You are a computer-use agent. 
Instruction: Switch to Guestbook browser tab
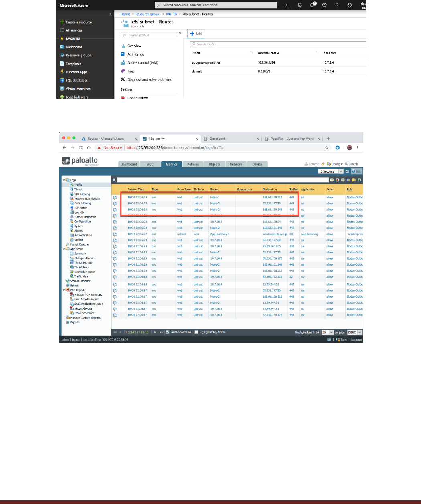click(x=231, y=139)
